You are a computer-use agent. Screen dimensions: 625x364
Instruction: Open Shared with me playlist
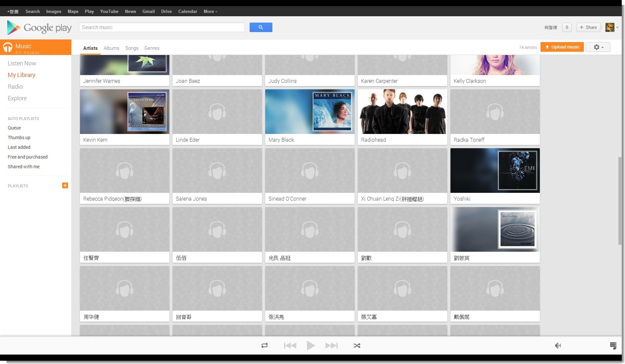(x=24, y=167)
